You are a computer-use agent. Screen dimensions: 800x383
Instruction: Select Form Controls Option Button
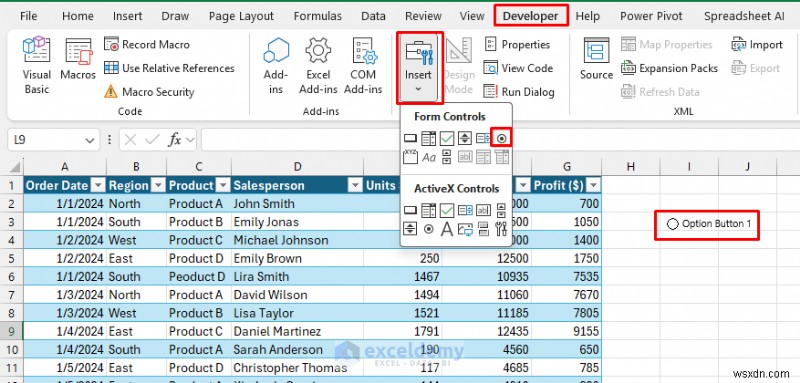click(x=501, y=138)
